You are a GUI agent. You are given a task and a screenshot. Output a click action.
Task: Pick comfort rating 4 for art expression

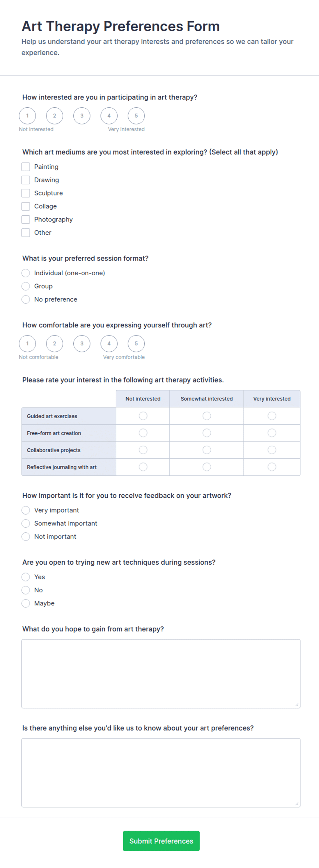[109, 343]
